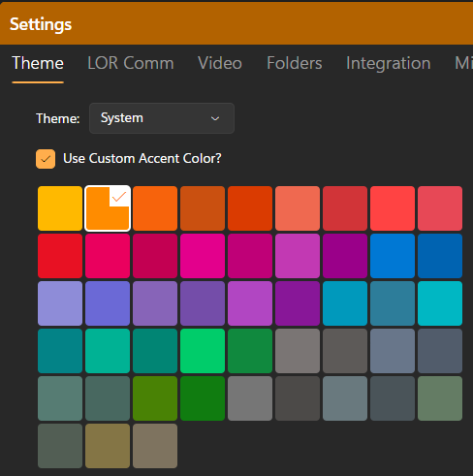Select the taupe swatch, last in the palette
Image resolution: width=473 pixels, height=476 pixels.
[x=155, y=446]
